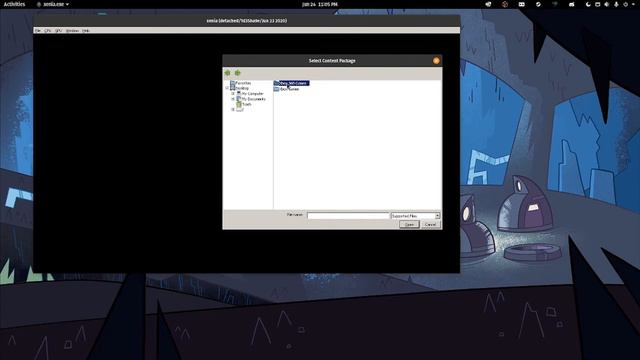The height and width of the screenshot is (360, 640).
Task: Focus the File name input field
Action: pos(348,216)
